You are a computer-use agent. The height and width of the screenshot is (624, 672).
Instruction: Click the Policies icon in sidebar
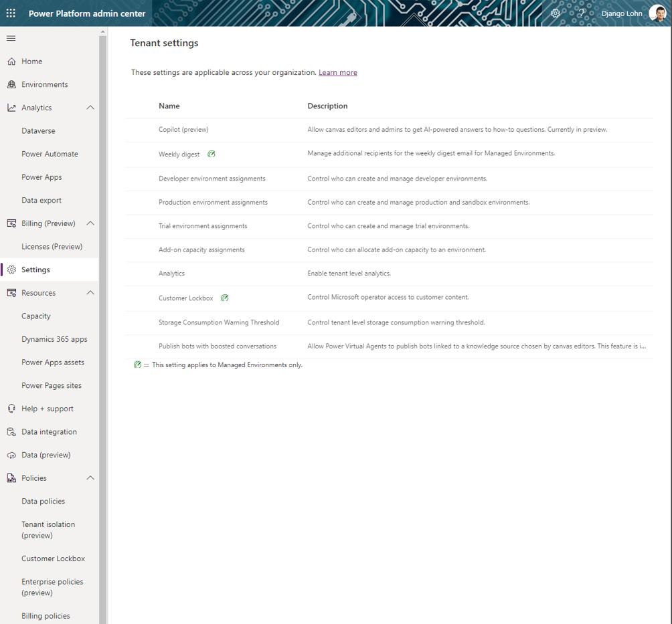coord(11,478)
